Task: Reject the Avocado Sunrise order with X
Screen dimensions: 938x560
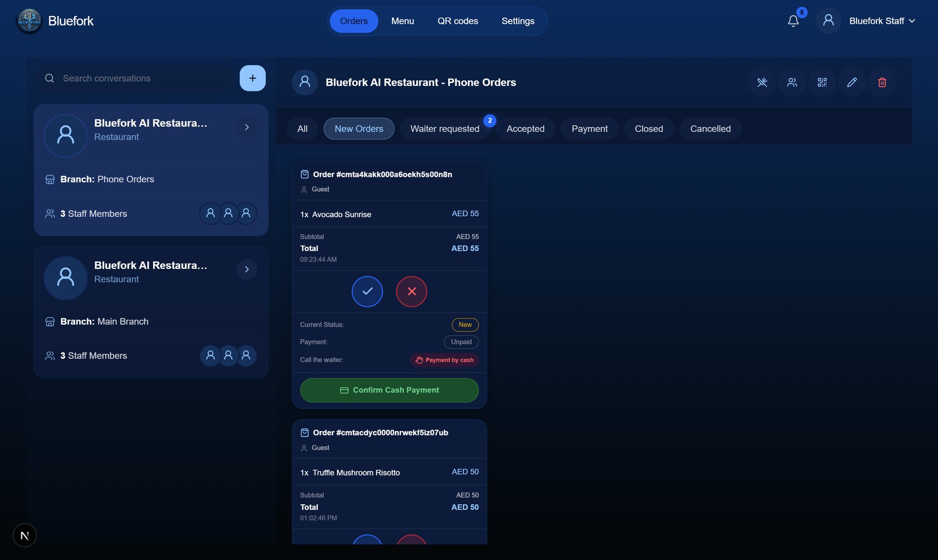Action: [x=412, y=292]
